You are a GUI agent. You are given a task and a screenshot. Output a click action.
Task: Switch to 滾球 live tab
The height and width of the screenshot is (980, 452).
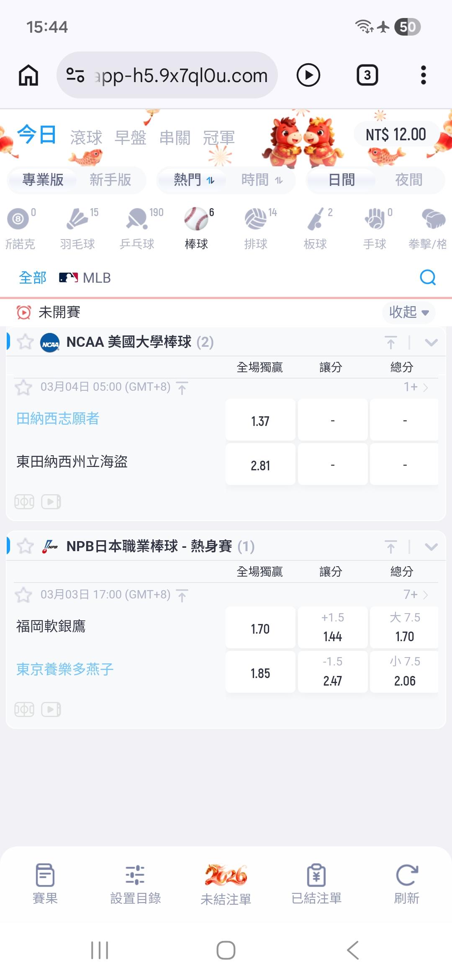click(x=86, y=137)
